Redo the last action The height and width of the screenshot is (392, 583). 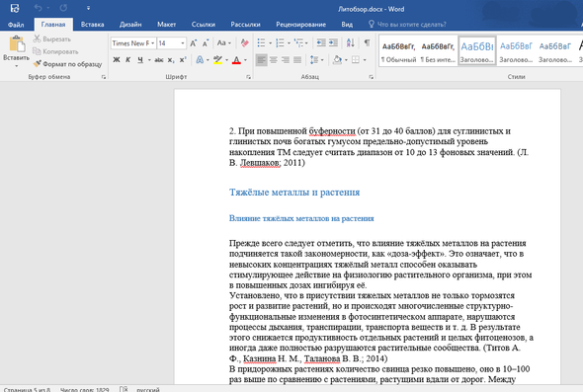click(x=63, y=8)
